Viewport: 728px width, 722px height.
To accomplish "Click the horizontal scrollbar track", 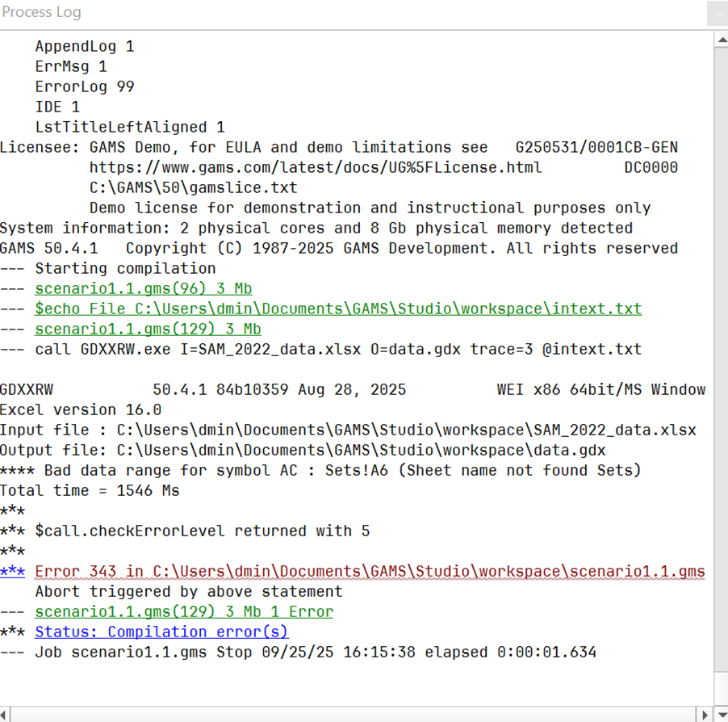I will pyautogui.click(x=355, y=714).
